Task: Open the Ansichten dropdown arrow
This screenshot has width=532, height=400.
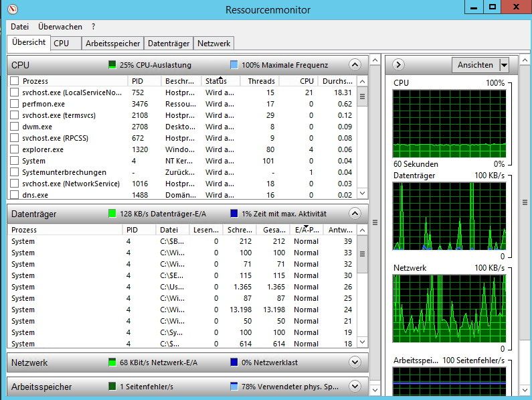Action: point(504,64)
